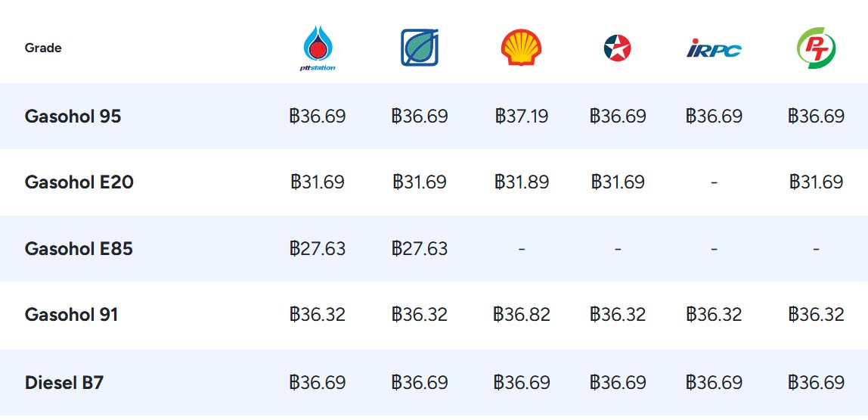Select the Diesel B7 row label

64,383
